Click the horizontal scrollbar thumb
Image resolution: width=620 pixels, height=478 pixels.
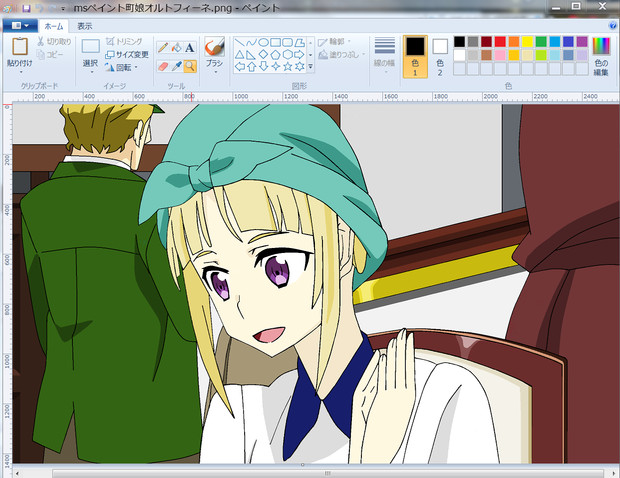(x=327, y=473)
